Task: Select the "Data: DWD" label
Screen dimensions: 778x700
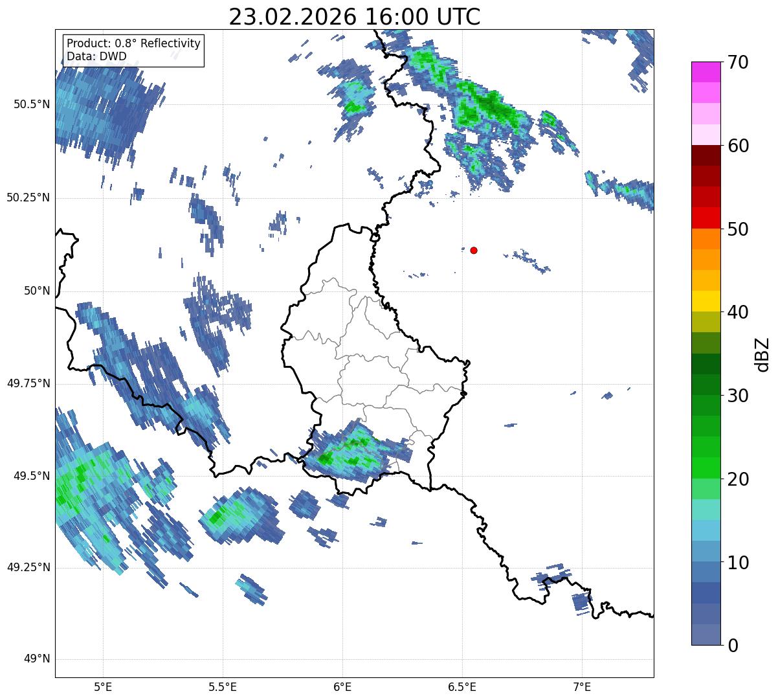Action: [x=96, y=56]
